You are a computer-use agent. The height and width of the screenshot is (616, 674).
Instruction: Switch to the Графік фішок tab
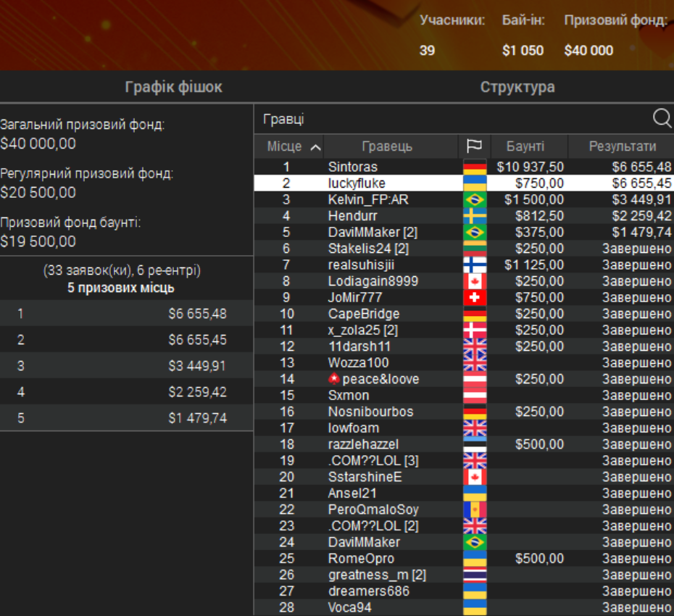click(x=174, y=87)
